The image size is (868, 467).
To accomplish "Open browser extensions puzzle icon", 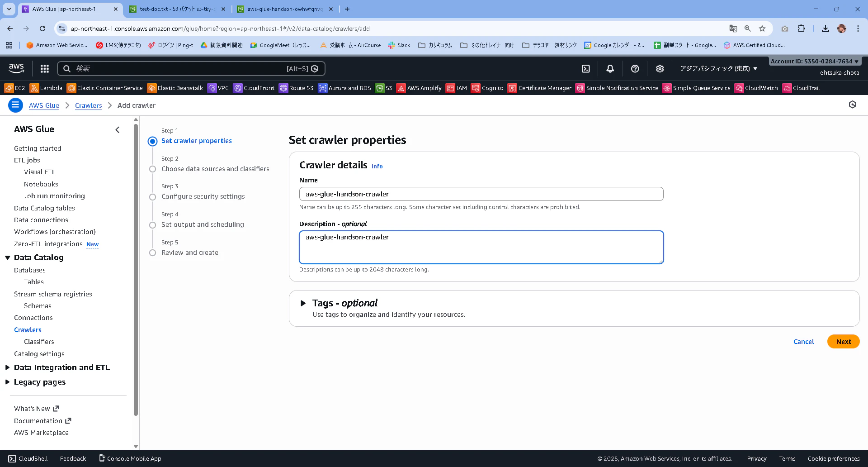I will (801, 29).
